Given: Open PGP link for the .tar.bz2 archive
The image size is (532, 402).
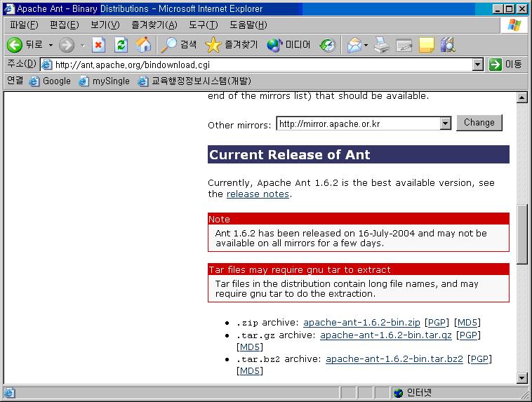Looking at the screenshot, I should [x=479, y=359].
